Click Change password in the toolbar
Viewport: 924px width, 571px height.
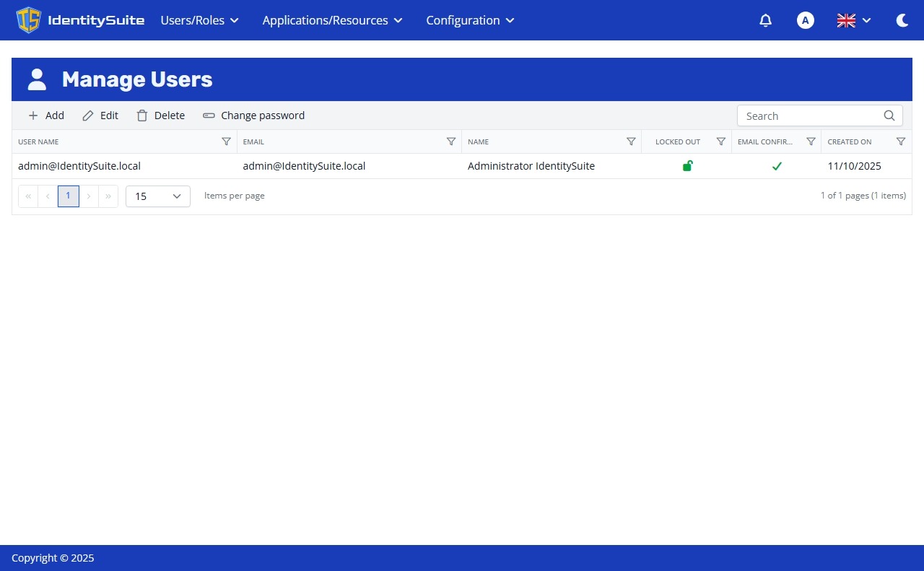click(253, 115)
